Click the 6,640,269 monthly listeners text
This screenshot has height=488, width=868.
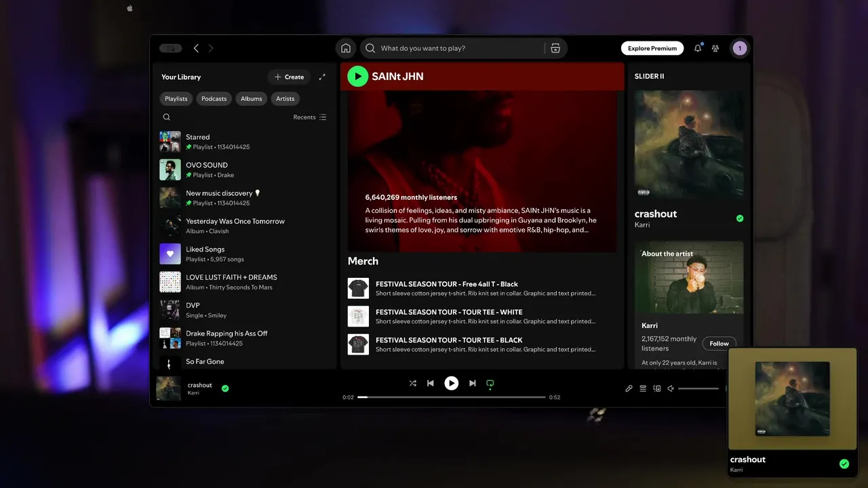pos(411,197)
